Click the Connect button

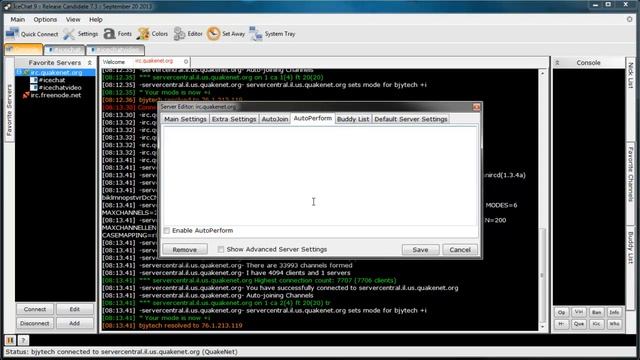point(35,309)
